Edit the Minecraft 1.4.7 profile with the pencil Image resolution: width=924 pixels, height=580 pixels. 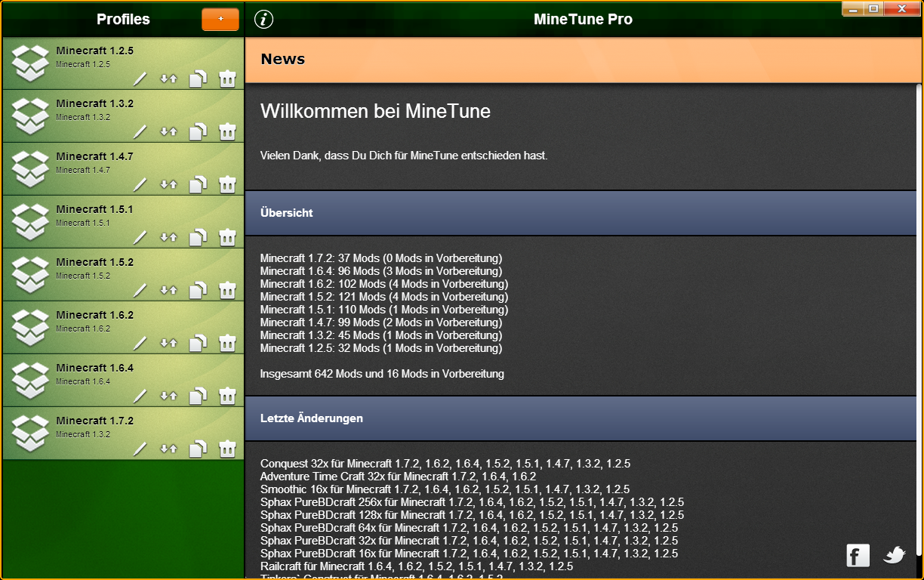click(x=140, y=184)
